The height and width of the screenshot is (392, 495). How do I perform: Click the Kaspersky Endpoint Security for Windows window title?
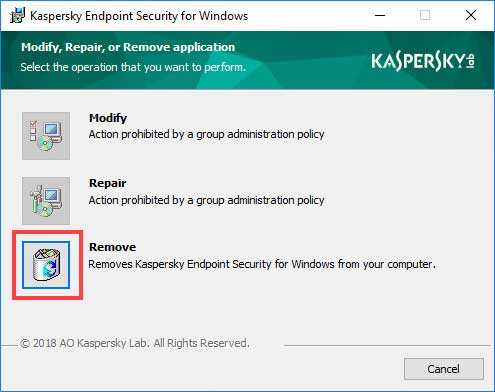(x=139, y=16)
